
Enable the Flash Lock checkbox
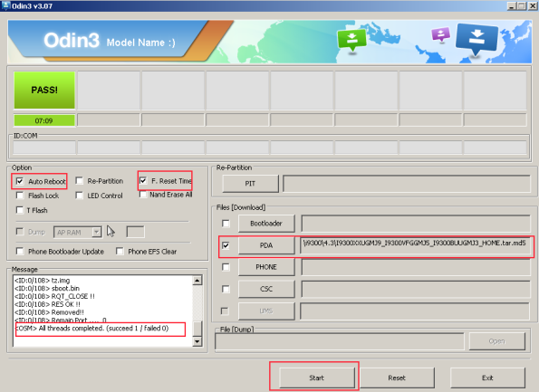pos(20,196)
